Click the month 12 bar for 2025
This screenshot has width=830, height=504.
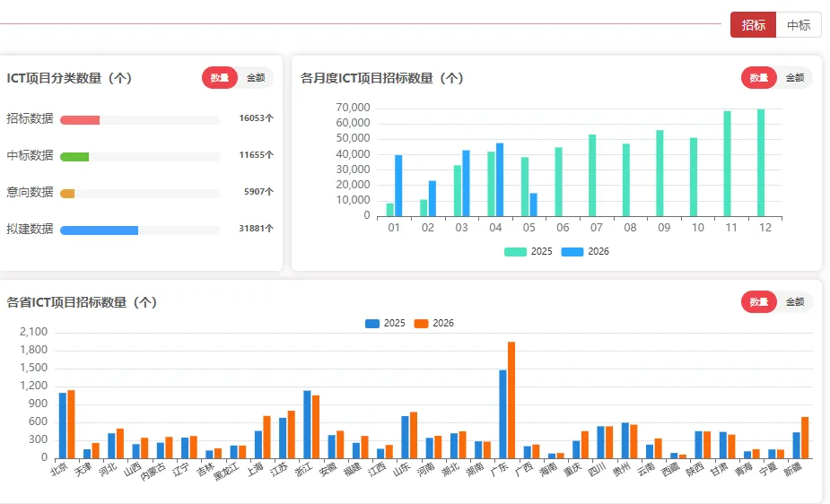761,163
